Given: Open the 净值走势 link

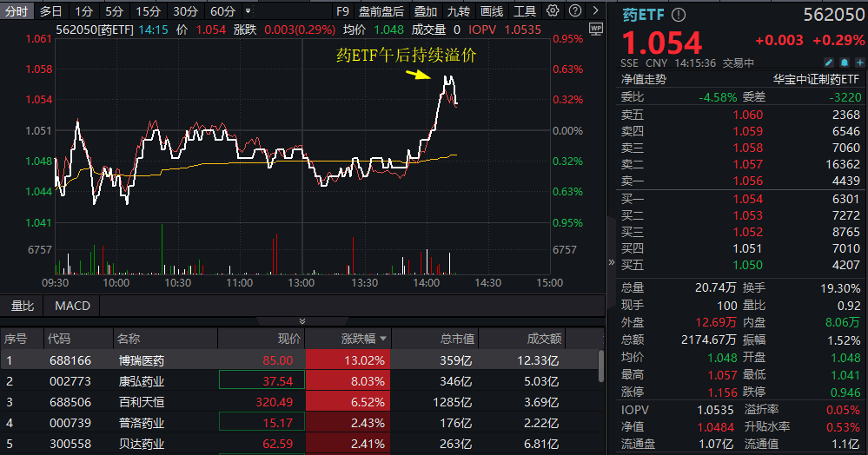Looking at the screenshot, I should (x=643, y=79).
